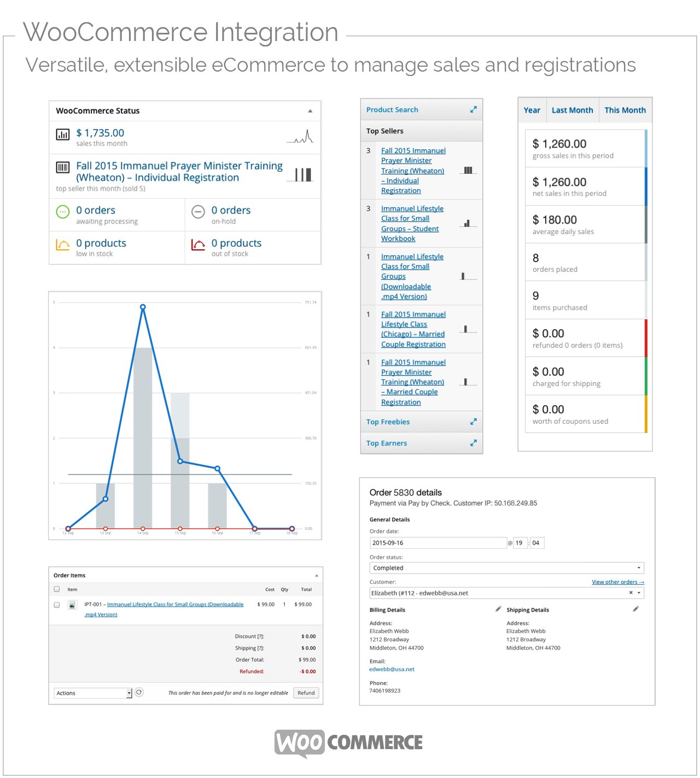Switch to the This Month tab

625,110
